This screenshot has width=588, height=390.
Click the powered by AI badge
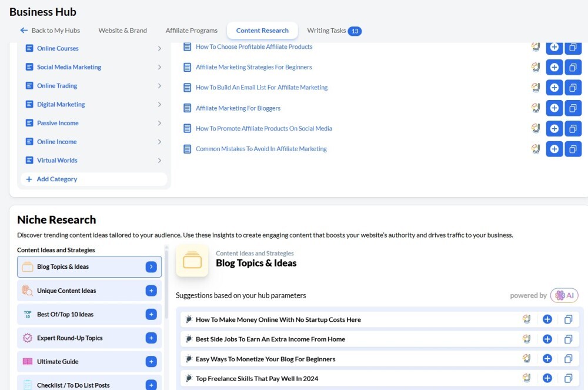pos(563,295)
